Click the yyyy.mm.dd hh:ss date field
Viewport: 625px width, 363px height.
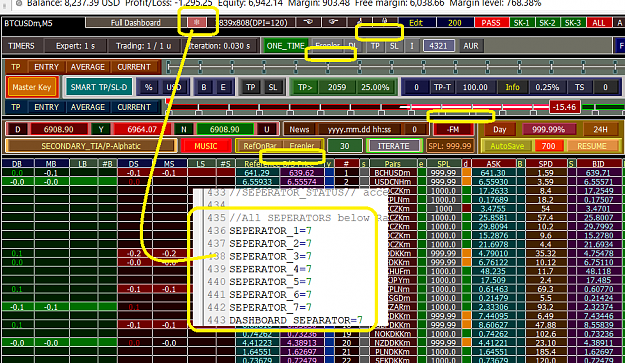(x=359, y=130)
